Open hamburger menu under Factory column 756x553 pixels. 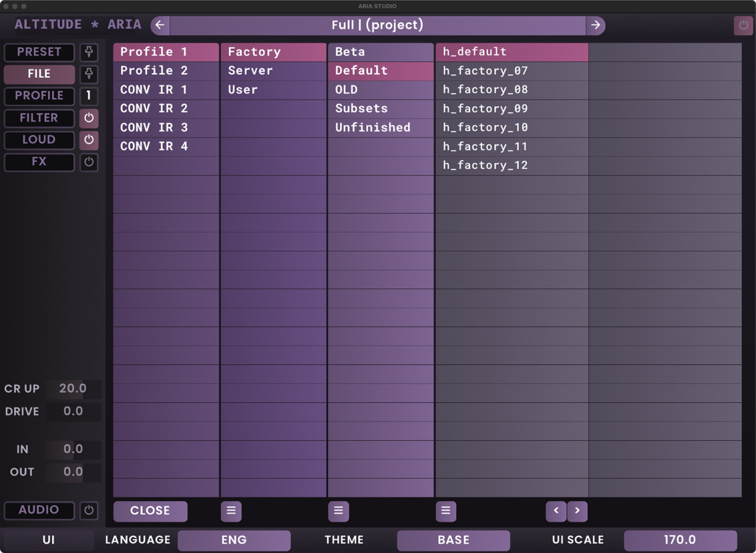click(x=231, y=511)
